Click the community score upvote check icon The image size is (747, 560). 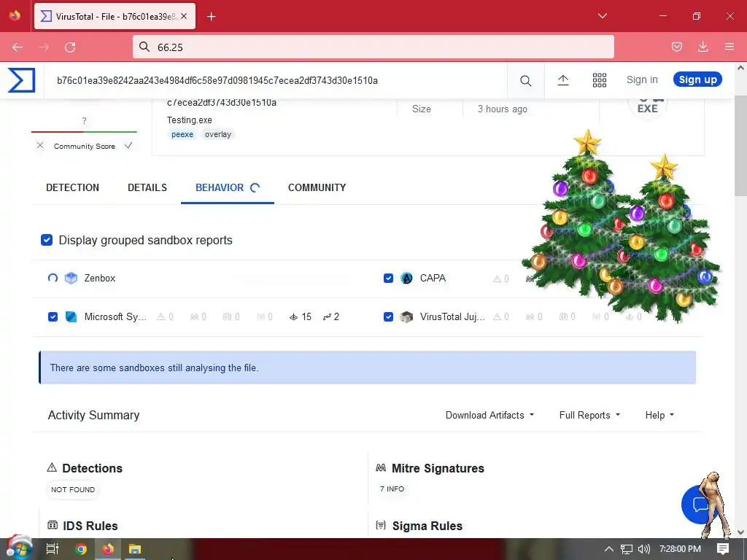point(128,146)
